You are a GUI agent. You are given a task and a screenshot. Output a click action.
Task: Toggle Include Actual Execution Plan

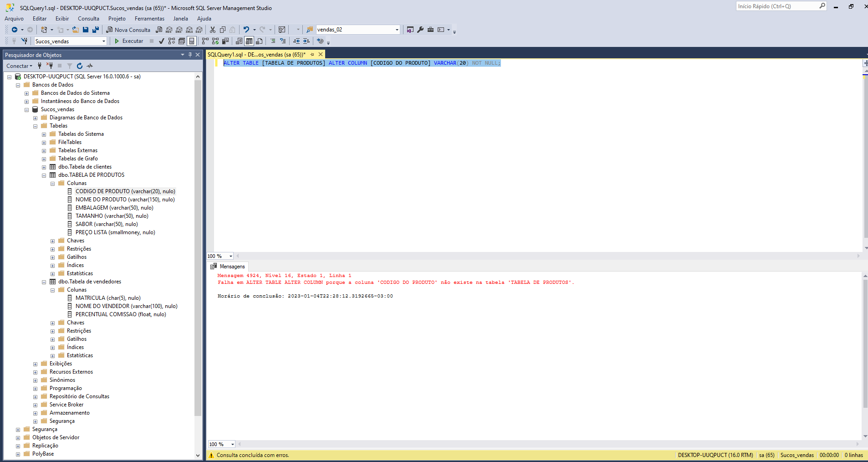[205, 41]
